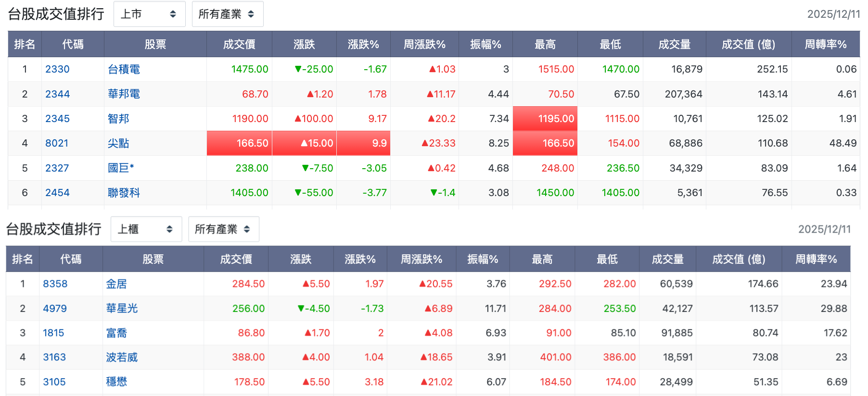
Task: Sort 上市 table by 周轉率% header
Action: click(x=826, y=44)
